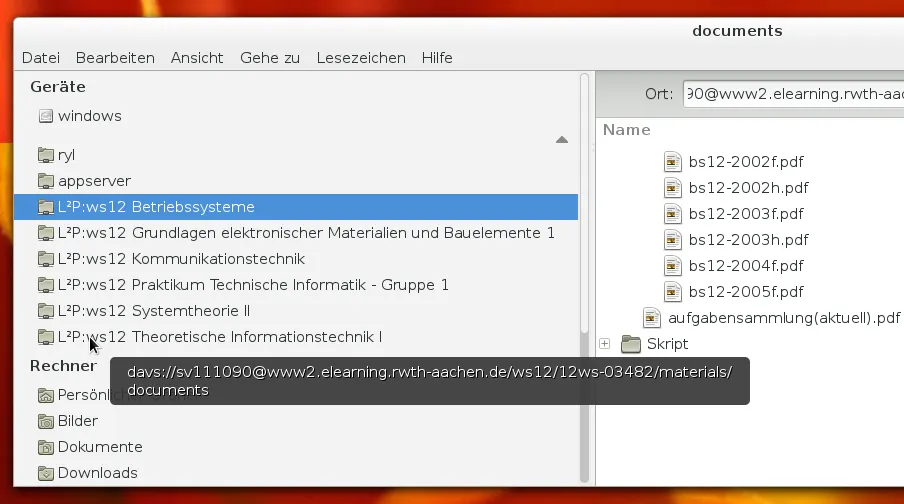
Task: Click the Bilder folder icon
Action: [x=46, y=421]
